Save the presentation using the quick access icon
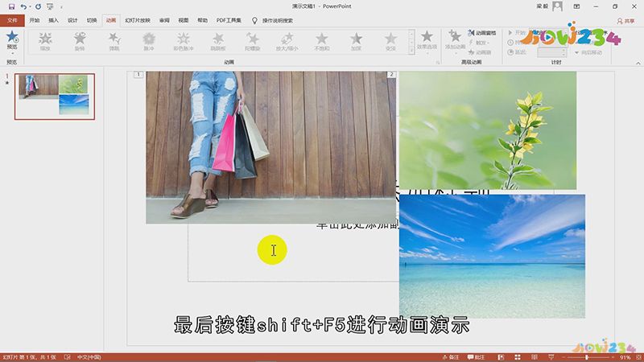Image resolution: width=644 pixels, height=362 pixels. pos(11,6)
